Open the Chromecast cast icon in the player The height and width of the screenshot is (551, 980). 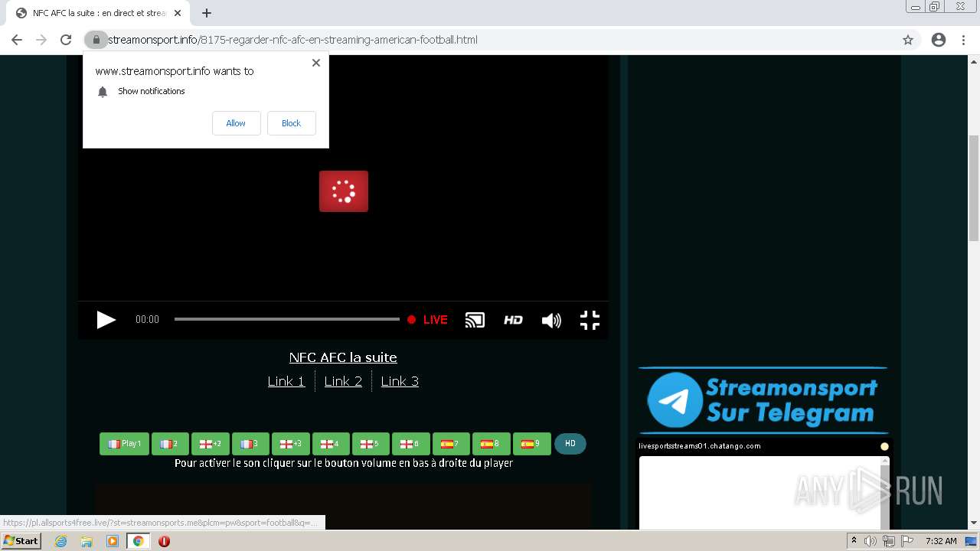click(475, 320)
